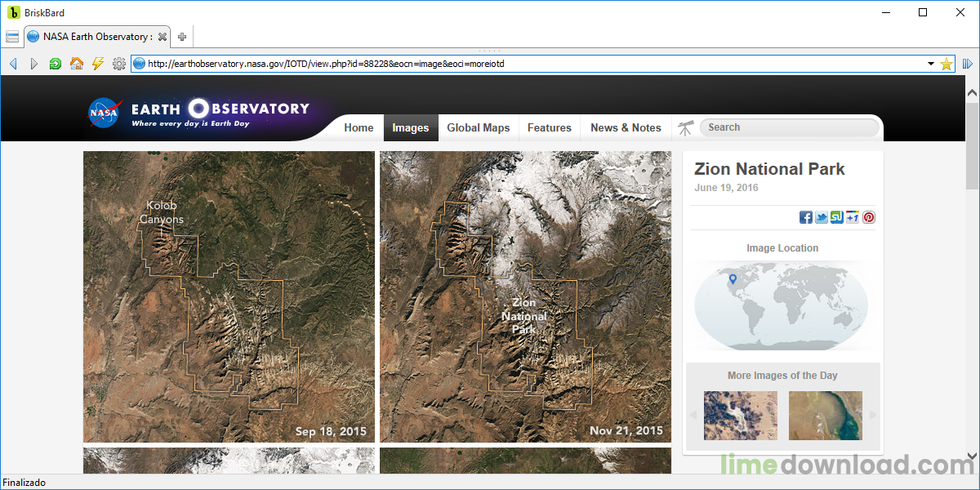Open the BriskBard main menu icon
This screenshot has width=980, height=490.
pyautogui.click(x=12, y=37)
